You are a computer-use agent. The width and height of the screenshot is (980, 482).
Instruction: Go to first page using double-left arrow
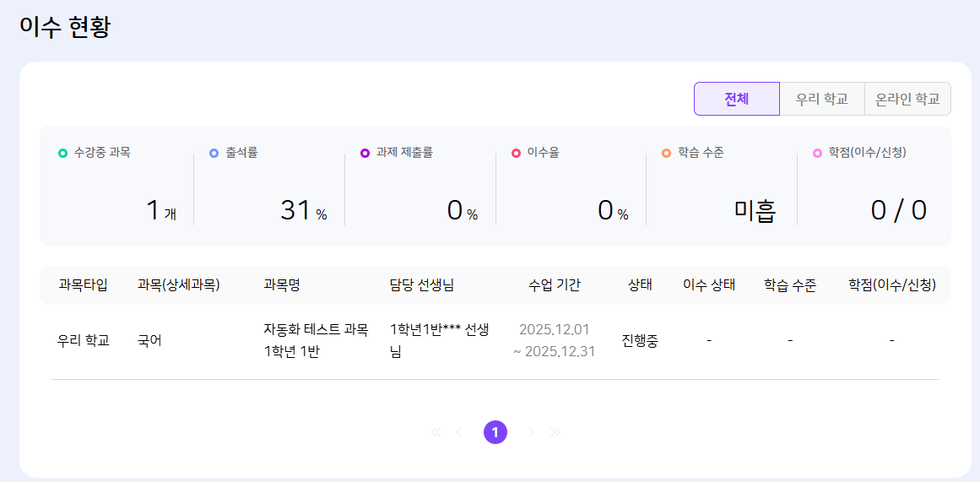436,432
